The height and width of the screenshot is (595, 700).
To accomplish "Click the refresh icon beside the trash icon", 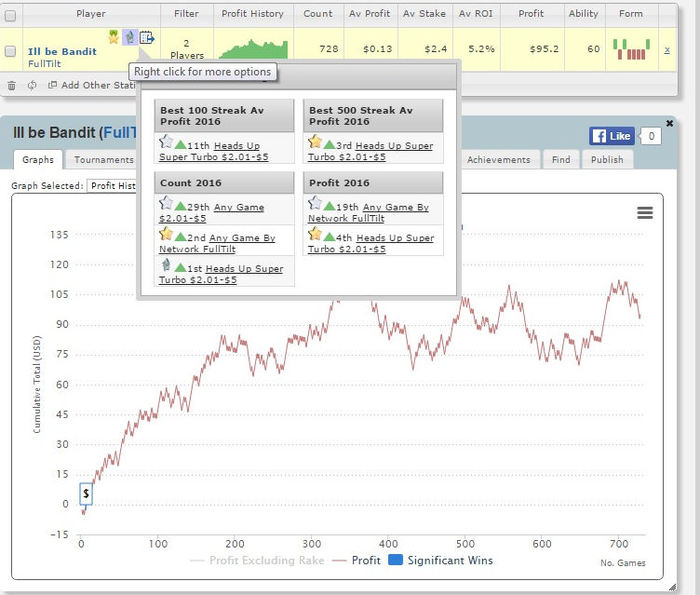I will (32, 85).
